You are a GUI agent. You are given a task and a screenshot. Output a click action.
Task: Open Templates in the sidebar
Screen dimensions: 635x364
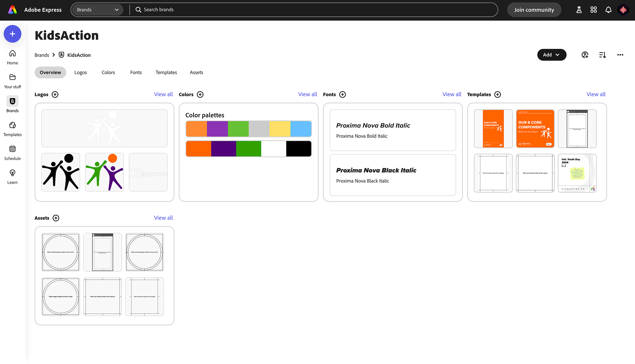tap(13, 129)
